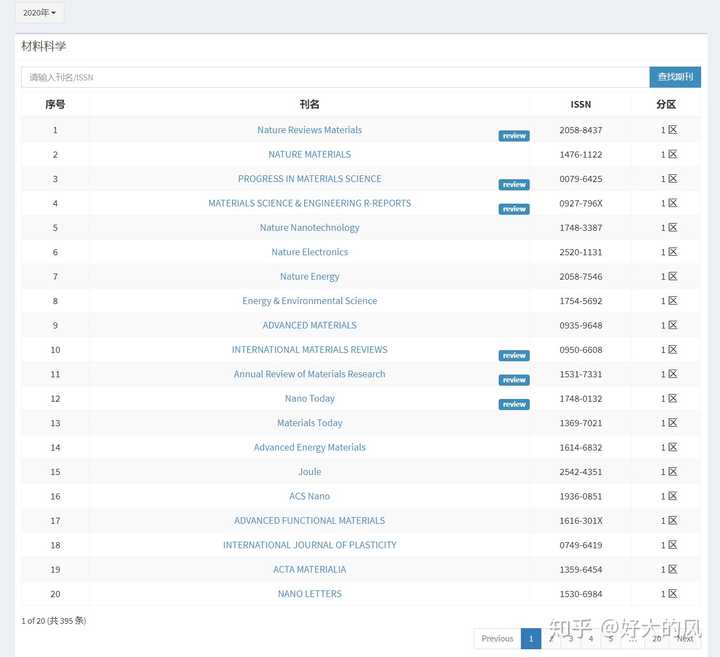The width and height of the screenshot is (720, 657).
Task: Select ISSN 2058-7546 cell
Action: click(580, 276)
